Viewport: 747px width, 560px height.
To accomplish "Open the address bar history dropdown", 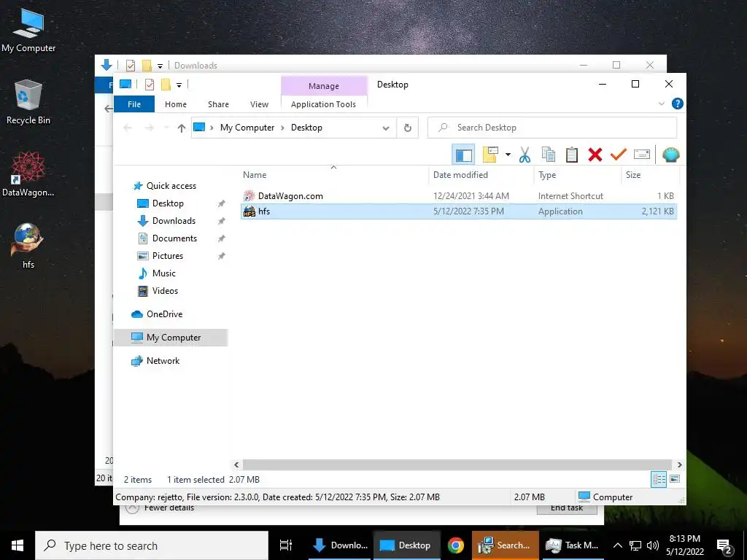I will 386,128.
